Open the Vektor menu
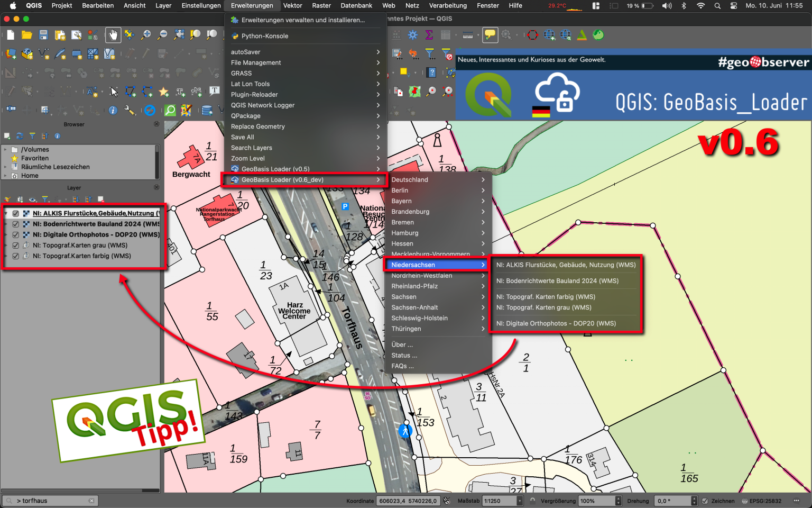 point(293,6)
